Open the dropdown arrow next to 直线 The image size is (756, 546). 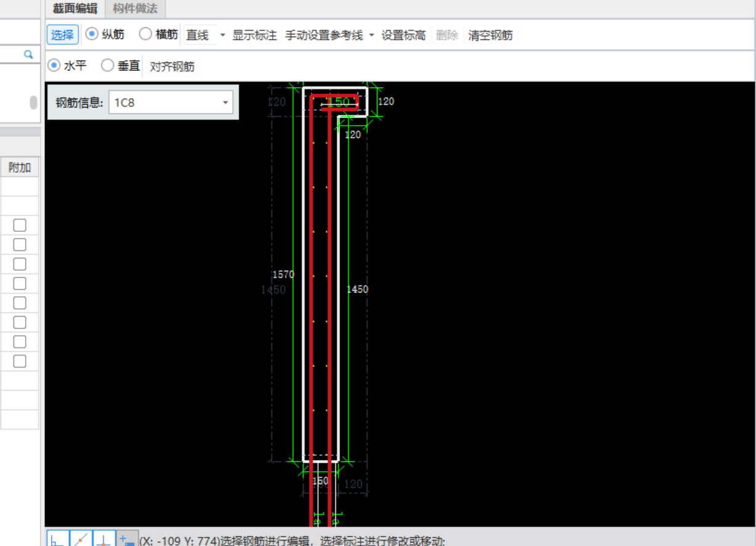(x=223, y=35)
